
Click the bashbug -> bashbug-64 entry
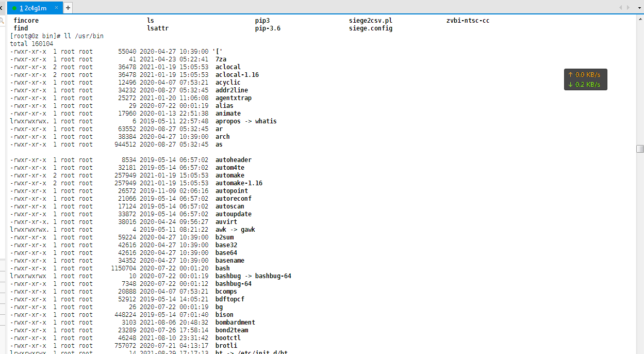(252, 276)
